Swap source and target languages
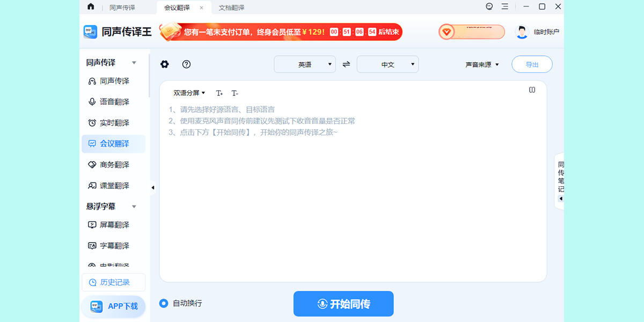Image resolution: width=644 pixels, height=322 pixels. pyautogui.click(x=346, y=64)
